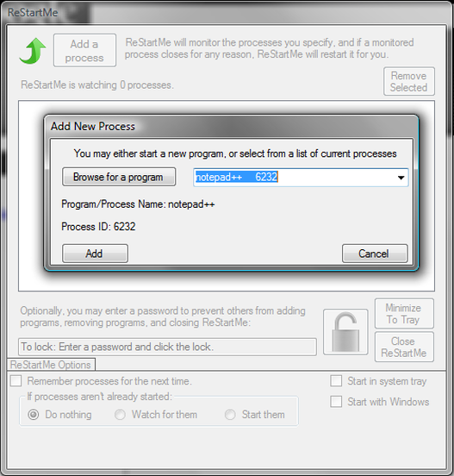Click the password field to lock ReStartMe

[x=167, y=347]
